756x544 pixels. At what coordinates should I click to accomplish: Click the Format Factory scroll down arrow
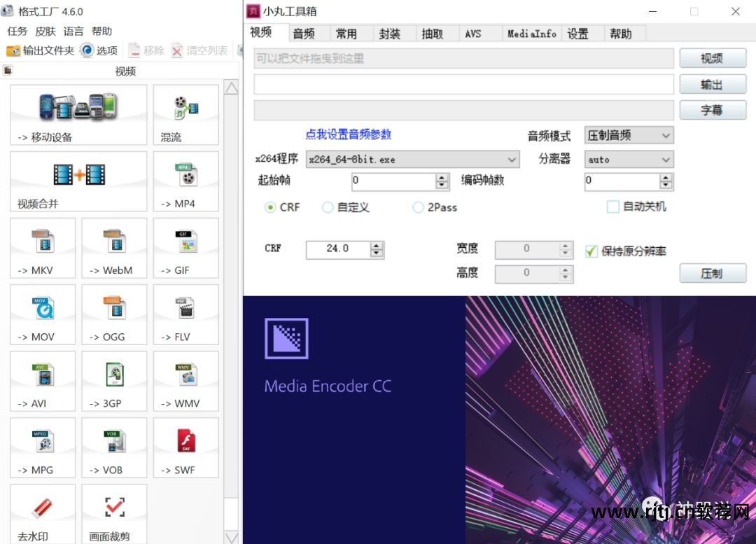click(x=232, y=537)
